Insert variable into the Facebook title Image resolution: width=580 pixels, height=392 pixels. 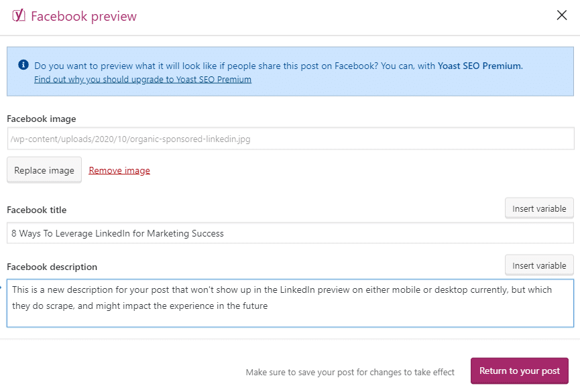[539, 208]
